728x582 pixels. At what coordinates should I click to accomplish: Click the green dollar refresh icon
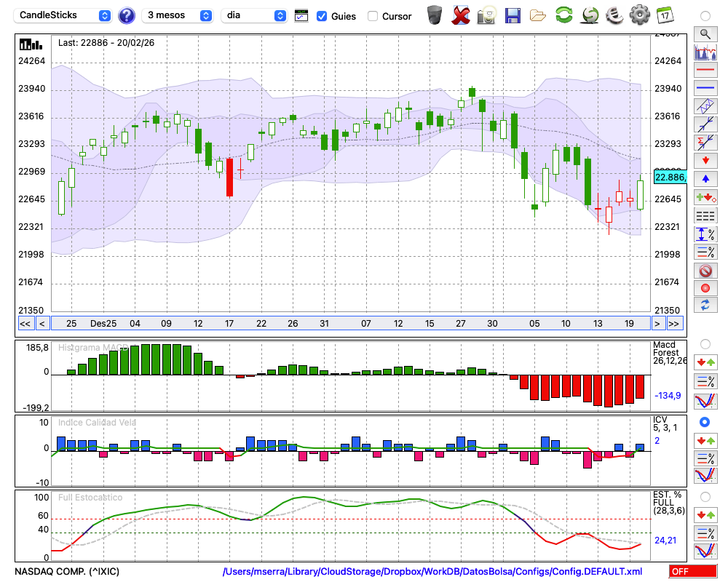coord(590,15)
